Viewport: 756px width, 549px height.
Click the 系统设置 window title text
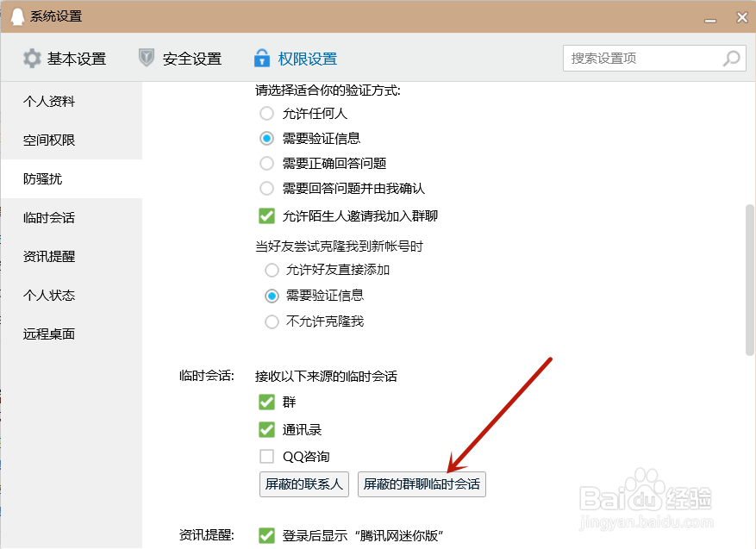56,16
